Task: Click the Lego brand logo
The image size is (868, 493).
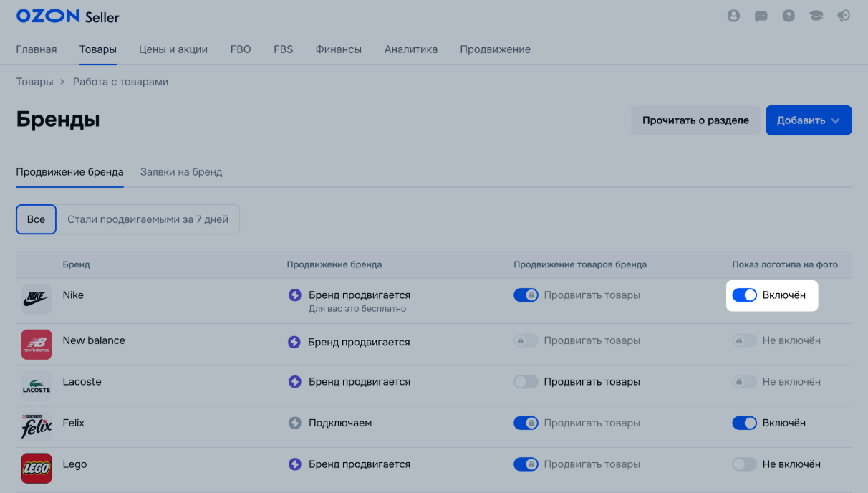Action: point(37,468)
